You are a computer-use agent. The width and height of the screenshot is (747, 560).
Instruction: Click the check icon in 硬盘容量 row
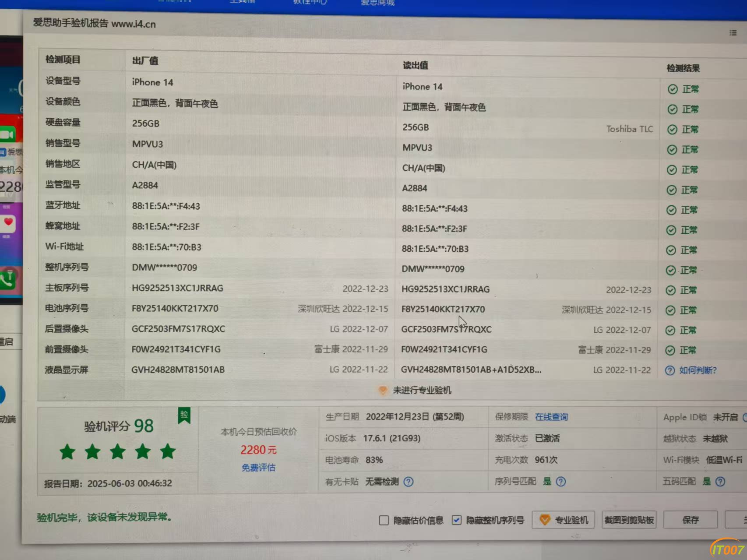pyautogui.click(x=672, y=130)
